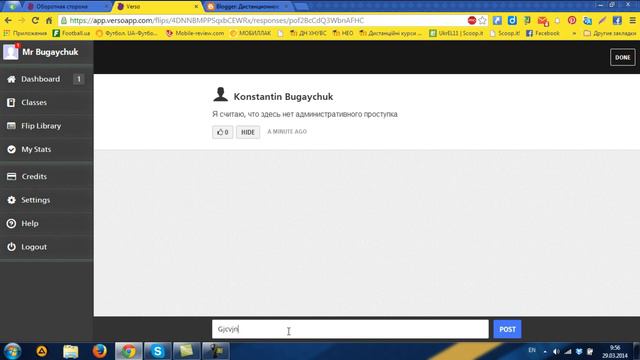Open Credits in the sidebar
The width and height of the screenshot is (640, 360).
[x=46, y=176]
